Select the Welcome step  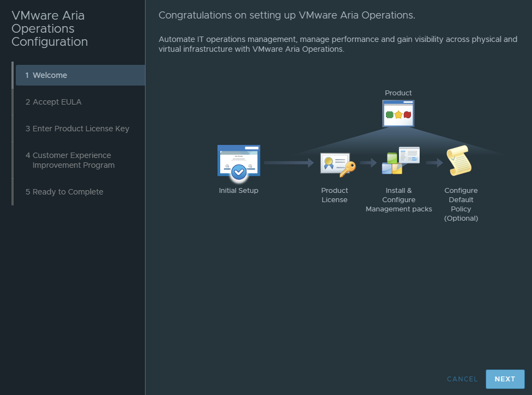click(81, 75)
